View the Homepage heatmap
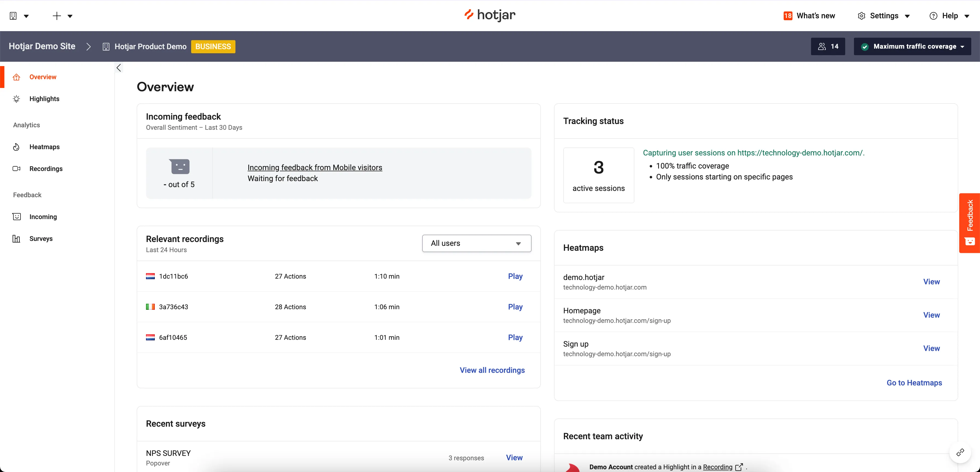 tap(931, 315)
